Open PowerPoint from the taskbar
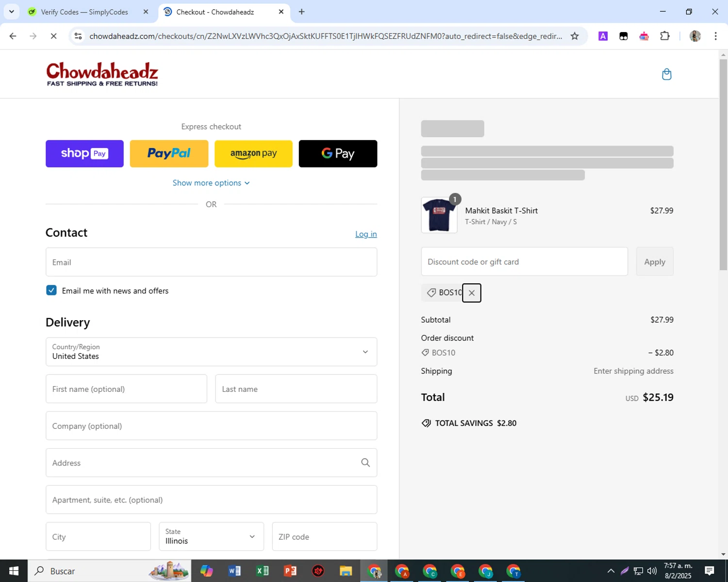Image resolution: width=728 pixels, height=582 pixels. click(x=290, y=571)
